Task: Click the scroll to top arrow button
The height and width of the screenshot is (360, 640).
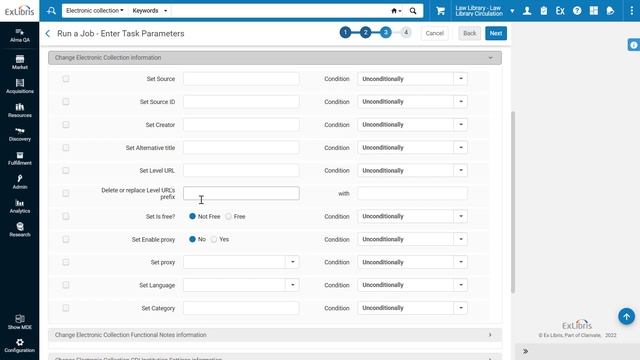Action: pos(626,316)
